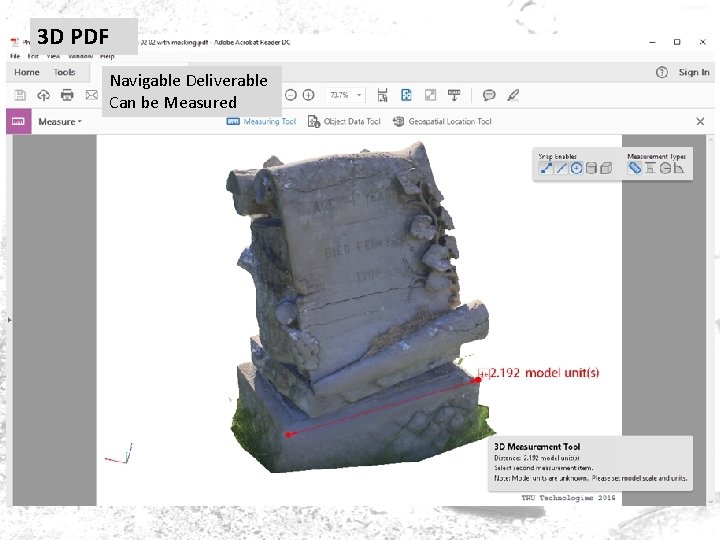
Task: Click the '3D Measurement Tool' info heading
Action: point(537,446)
